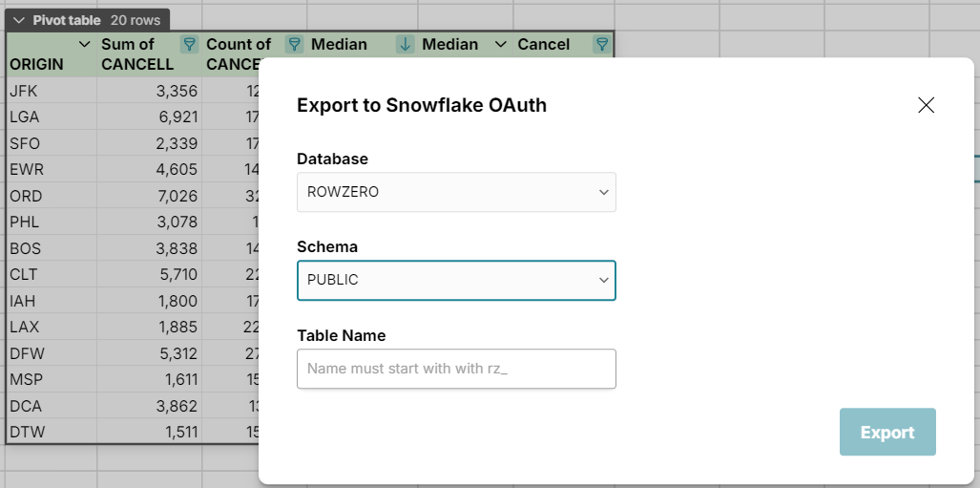Click the ORIGIN column header
980x488 pixels.
click(38, 64)
